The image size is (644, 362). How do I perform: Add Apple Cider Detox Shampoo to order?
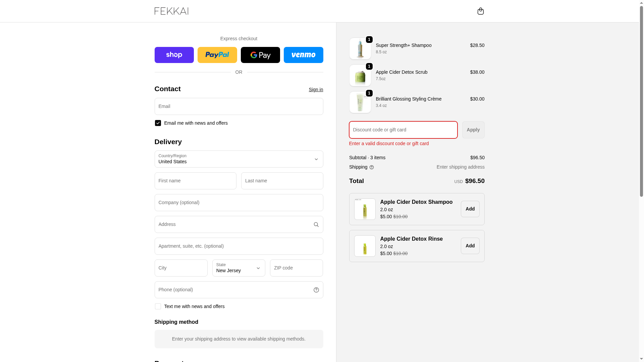pos(470,209)
